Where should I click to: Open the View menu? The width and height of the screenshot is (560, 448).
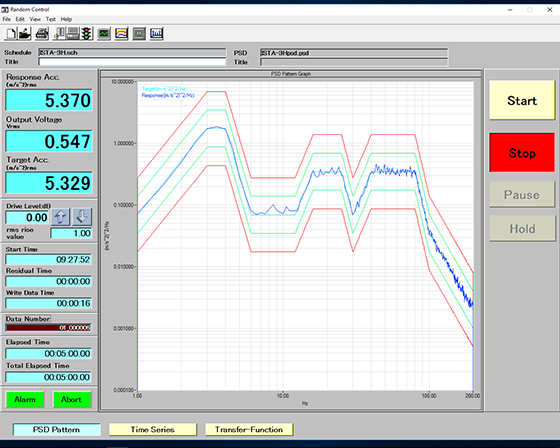[35, 19]
